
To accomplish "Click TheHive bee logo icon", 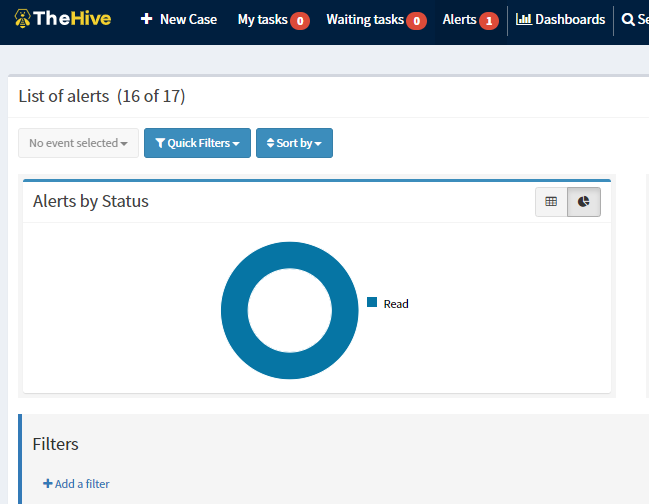I will point(22,19).
